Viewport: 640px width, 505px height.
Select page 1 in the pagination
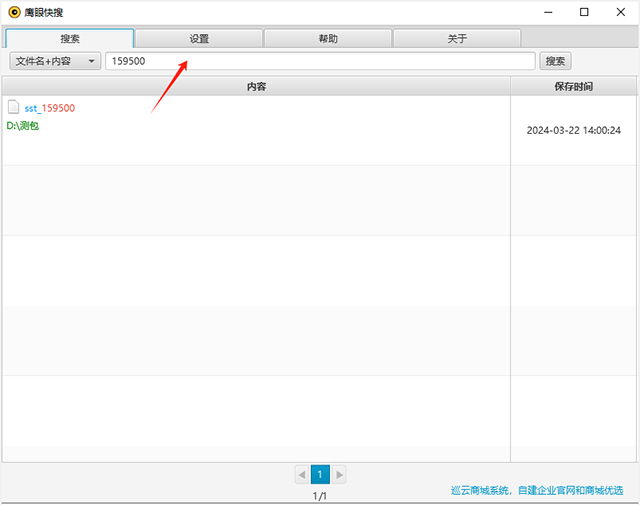pos(320,474)
